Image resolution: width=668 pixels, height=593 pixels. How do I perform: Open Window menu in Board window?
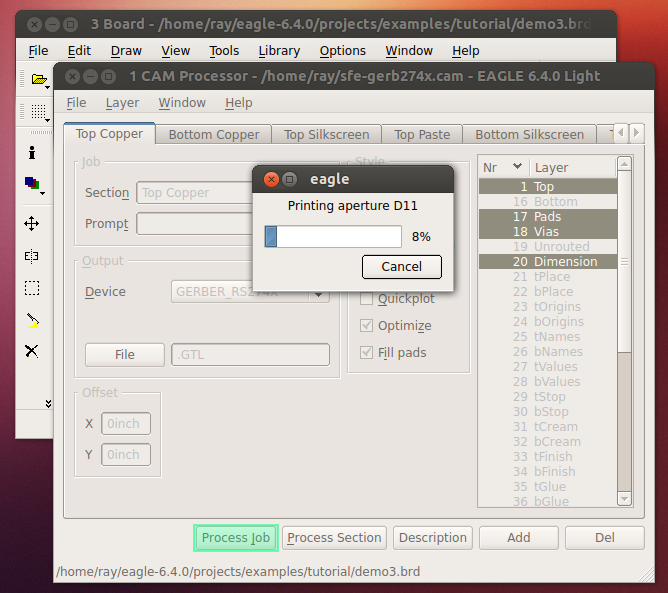[409, 51]
